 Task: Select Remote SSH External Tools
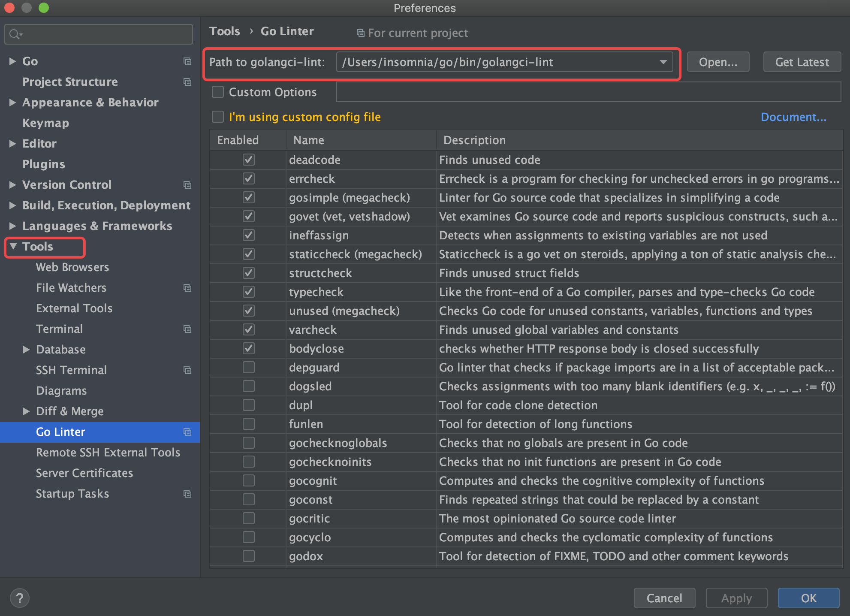point(108,452)
